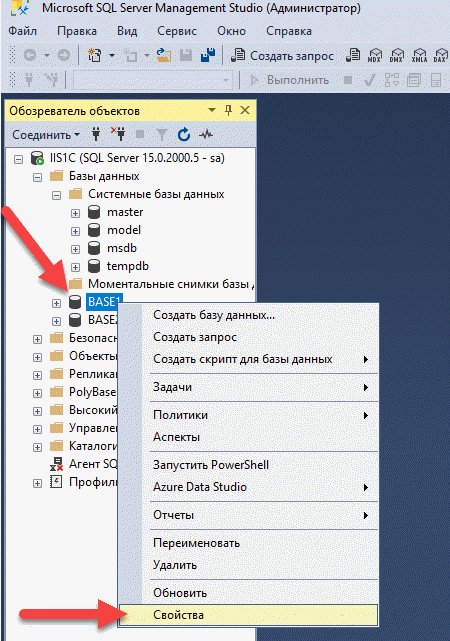Collapse Системные базы данных node
The height and width of the screenshot is (641, 450).
56,195
